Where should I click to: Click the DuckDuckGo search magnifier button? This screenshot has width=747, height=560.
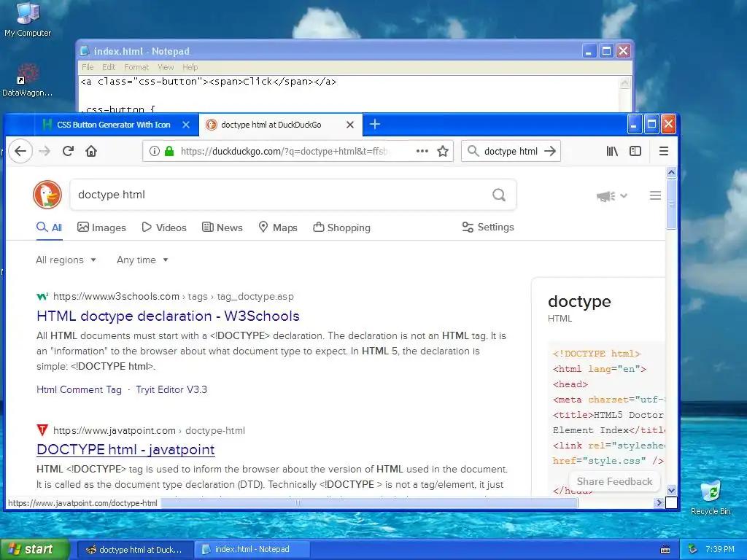499,195
